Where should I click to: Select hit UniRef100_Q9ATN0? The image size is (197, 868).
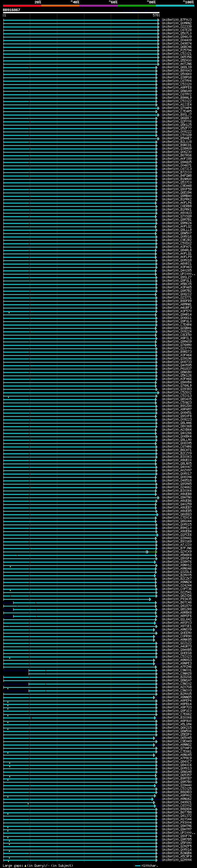tap(176, 498)
